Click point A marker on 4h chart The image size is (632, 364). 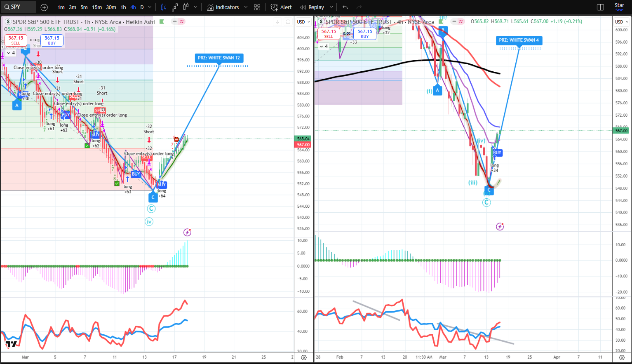tap(437, 90)
